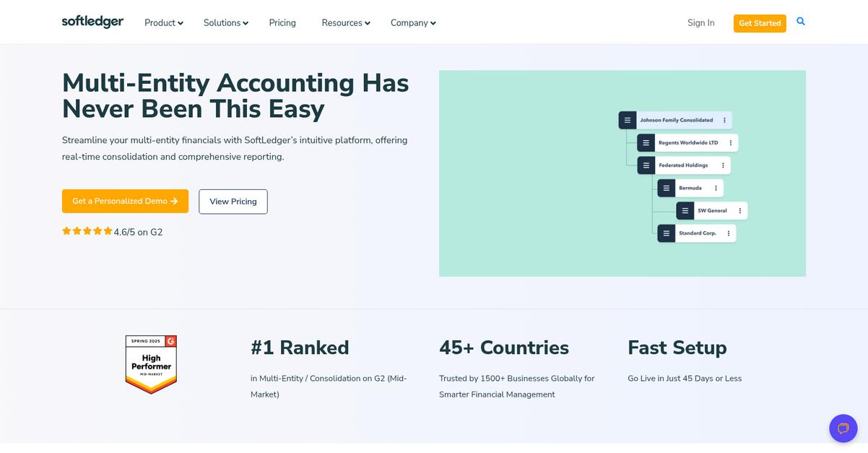Viewport: 868px width, 453px height.
Task: Click the five-star rating icons
Action: pos(87,231)
